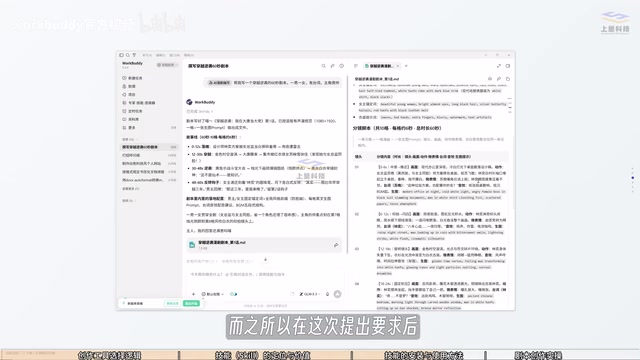Jump to latest message with down arrow
The image size is (640, 360).
point(265,260)
